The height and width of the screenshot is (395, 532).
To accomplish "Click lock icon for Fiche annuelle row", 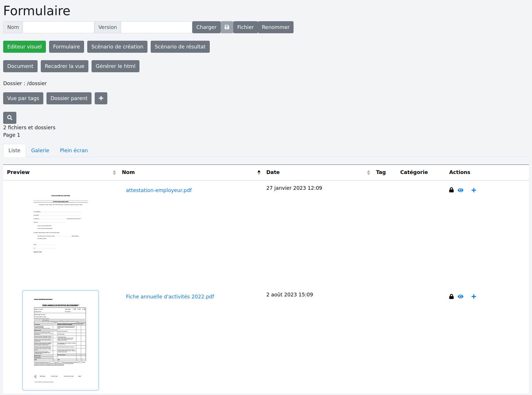I will (451, 296).
